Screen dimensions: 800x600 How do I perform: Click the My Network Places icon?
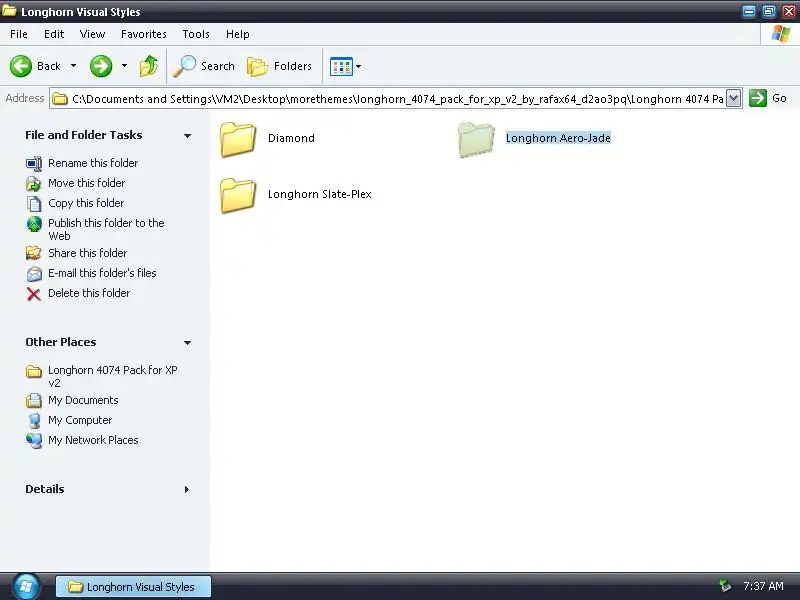[34, 440]
